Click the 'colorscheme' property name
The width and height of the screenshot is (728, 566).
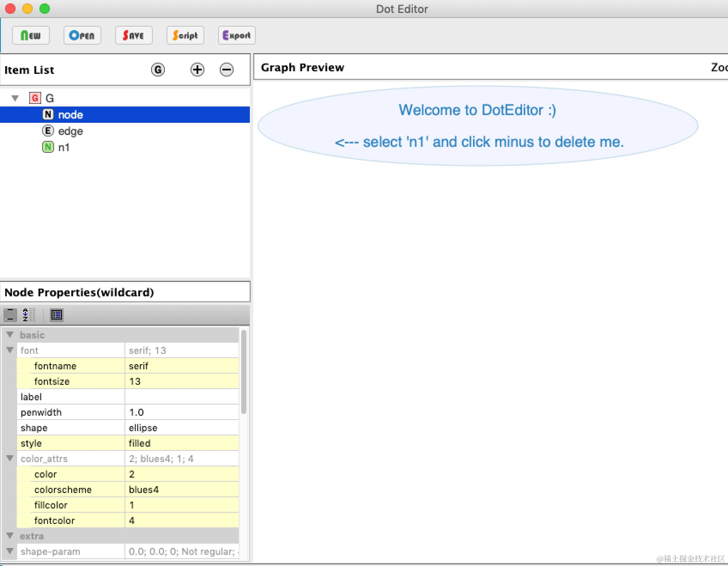tap(63, 490)
